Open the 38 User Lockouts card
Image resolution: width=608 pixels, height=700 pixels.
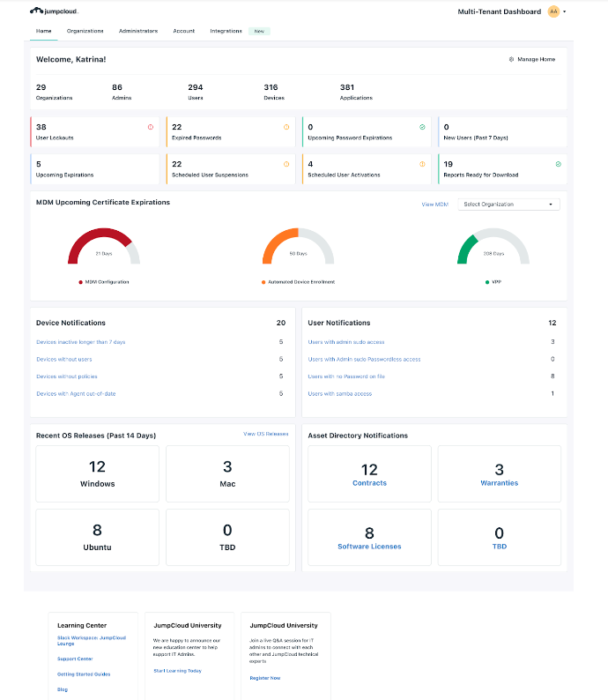click(94, 132)
